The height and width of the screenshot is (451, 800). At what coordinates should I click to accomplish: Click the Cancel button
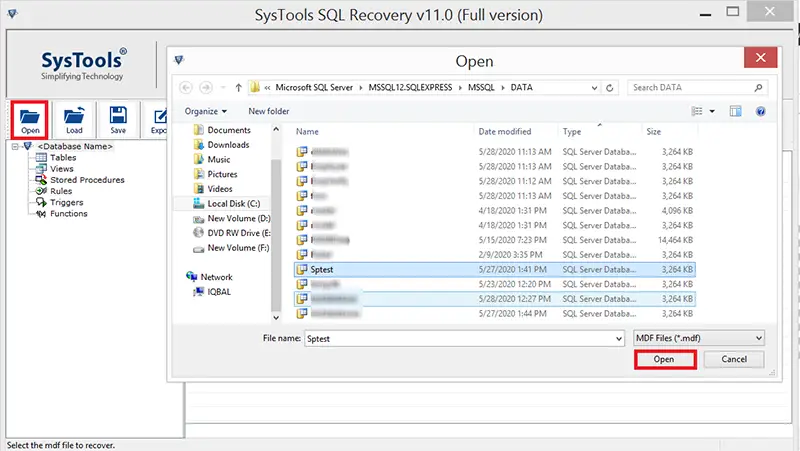pyautogui.click(x=734, y=360)
